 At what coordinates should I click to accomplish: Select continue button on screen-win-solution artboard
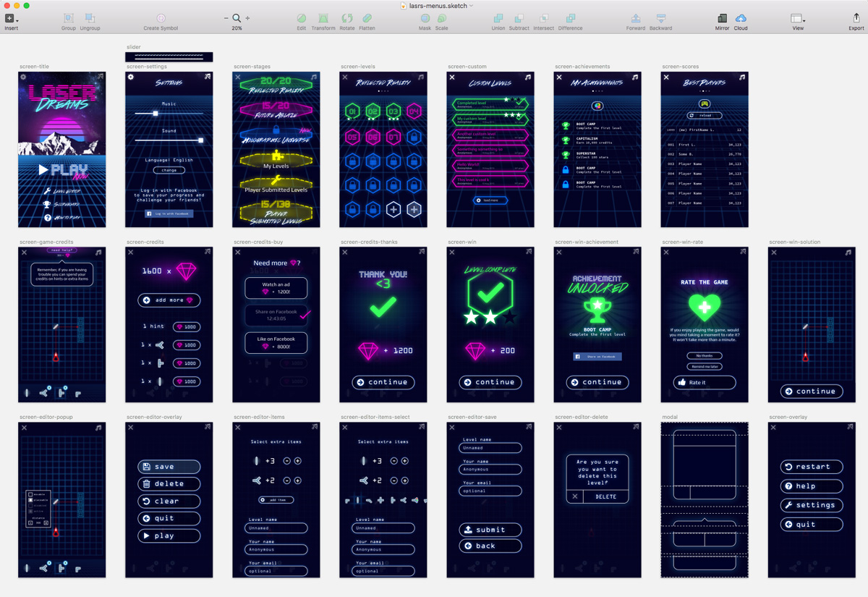coord(812,391)
